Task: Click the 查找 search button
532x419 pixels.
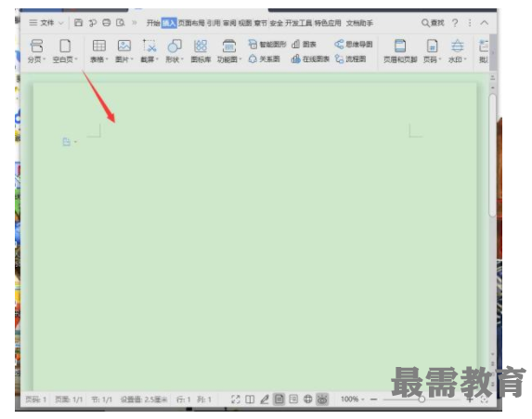Action: tap(433, 22)
